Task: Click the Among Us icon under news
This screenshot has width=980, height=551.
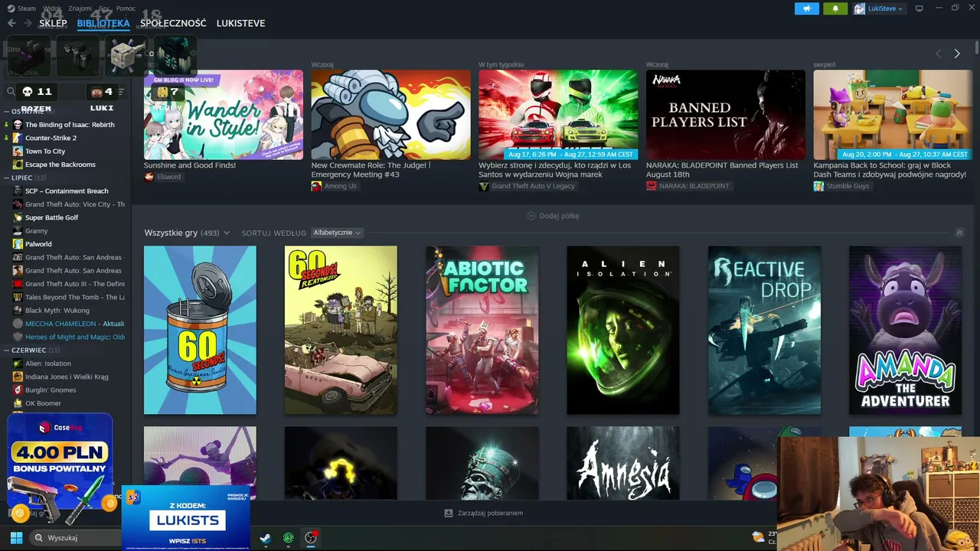Action: pos(316,186)
